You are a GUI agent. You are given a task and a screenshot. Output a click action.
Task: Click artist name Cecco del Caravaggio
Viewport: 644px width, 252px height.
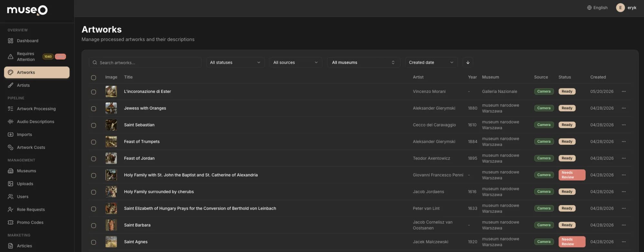(434, 125)
